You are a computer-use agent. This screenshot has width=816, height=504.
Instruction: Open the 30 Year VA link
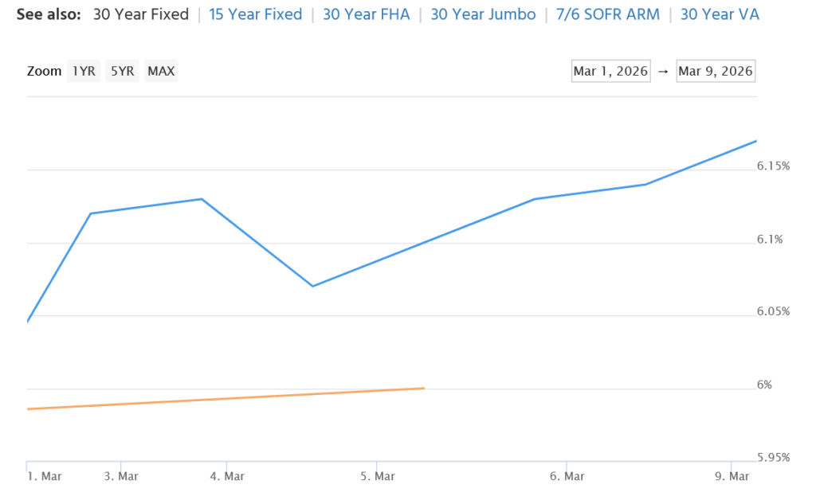pos(720,14)
